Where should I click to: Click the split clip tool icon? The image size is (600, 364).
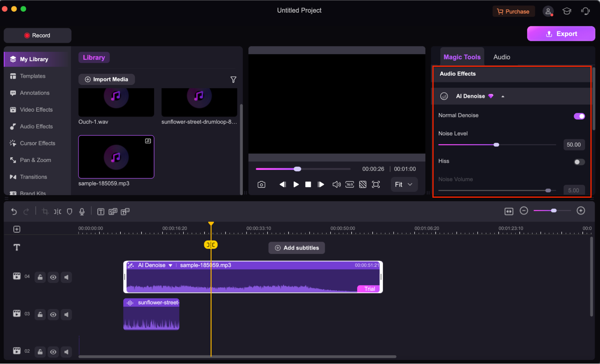pyautogui.click(x=57, y=212)
